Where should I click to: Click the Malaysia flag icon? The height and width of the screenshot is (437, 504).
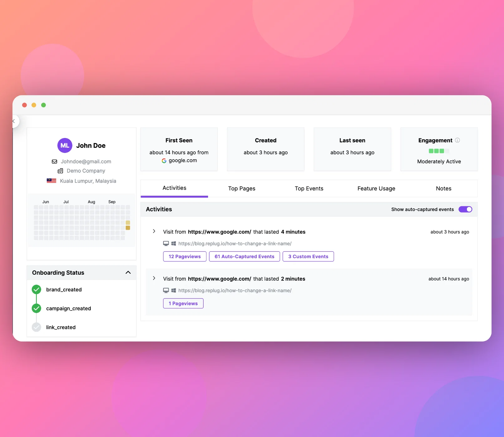pos(51,181)
